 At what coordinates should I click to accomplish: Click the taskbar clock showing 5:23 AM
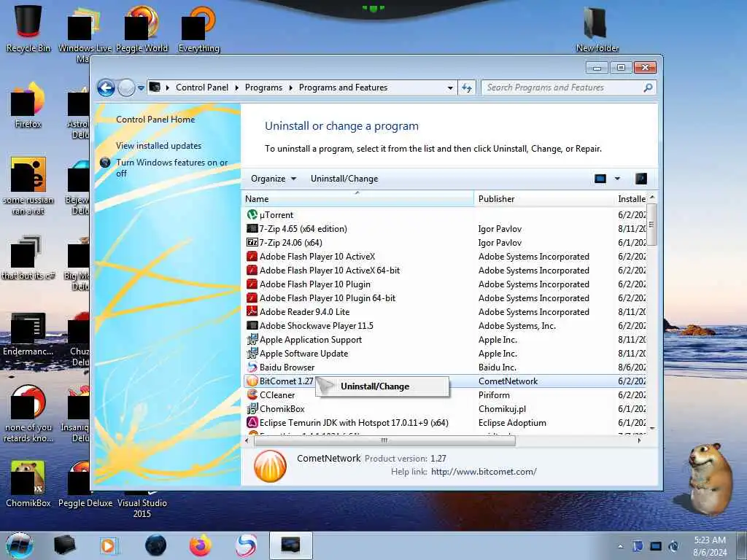point(710,546)
